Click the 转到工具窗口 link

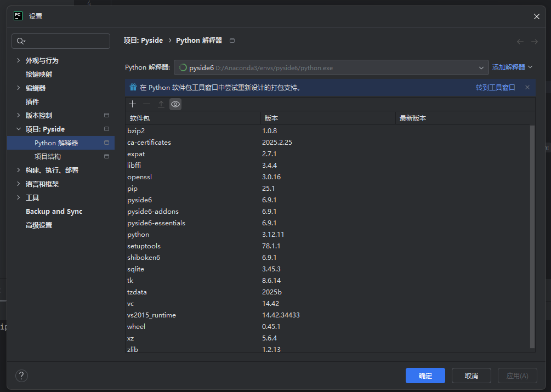[495, 88]
